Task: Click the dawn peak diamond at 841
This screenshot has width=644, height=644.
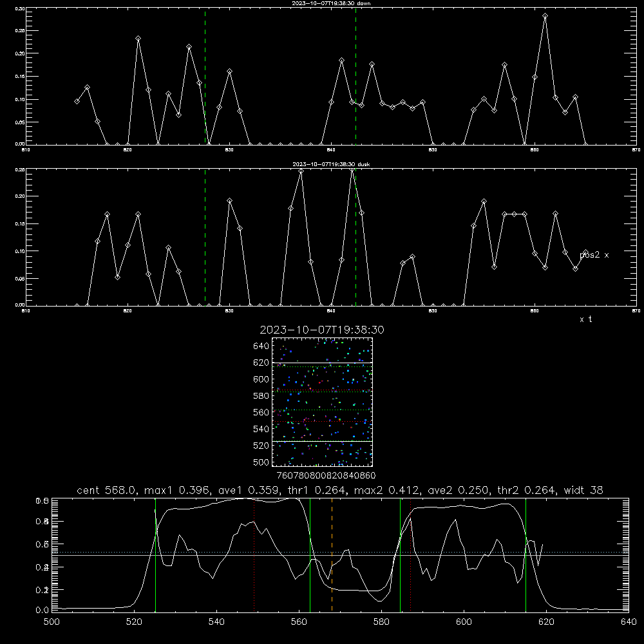Action: [x=342, y=61]
